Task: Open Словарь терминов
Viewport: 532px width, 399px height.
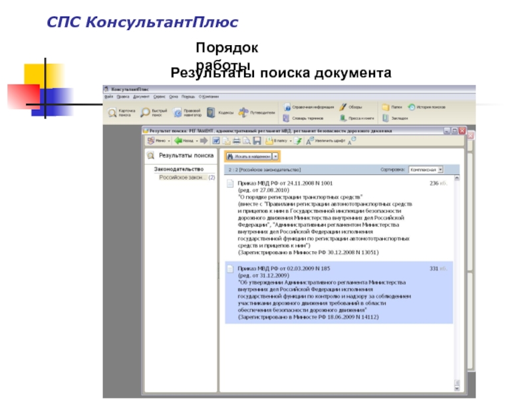Action: pos(303,118)
